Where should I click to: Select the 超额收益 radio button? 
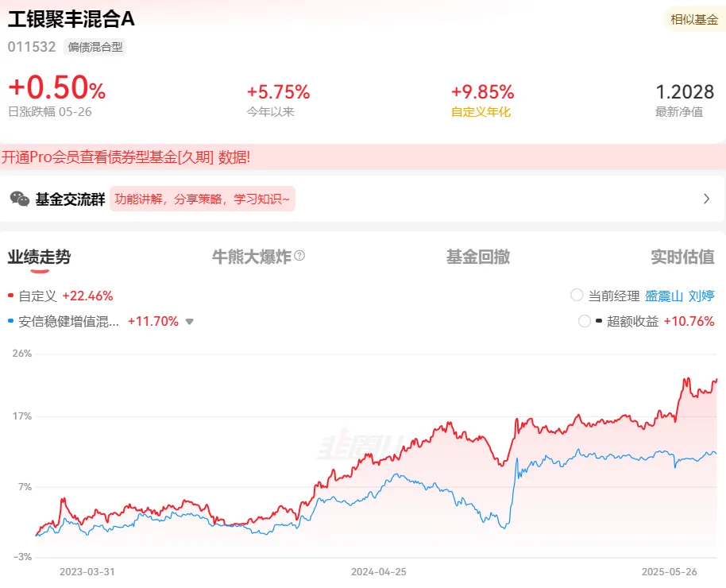pyautogui.click(x=585, y=321)
